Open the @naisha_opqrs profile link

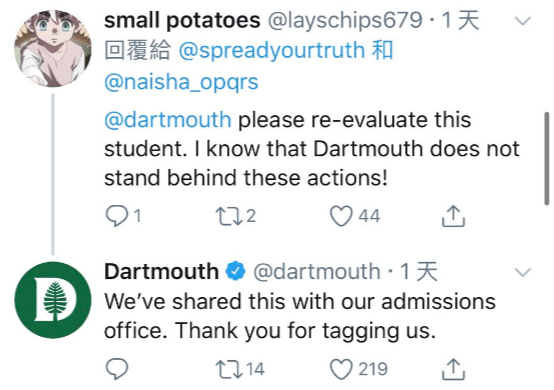[181, 82]
